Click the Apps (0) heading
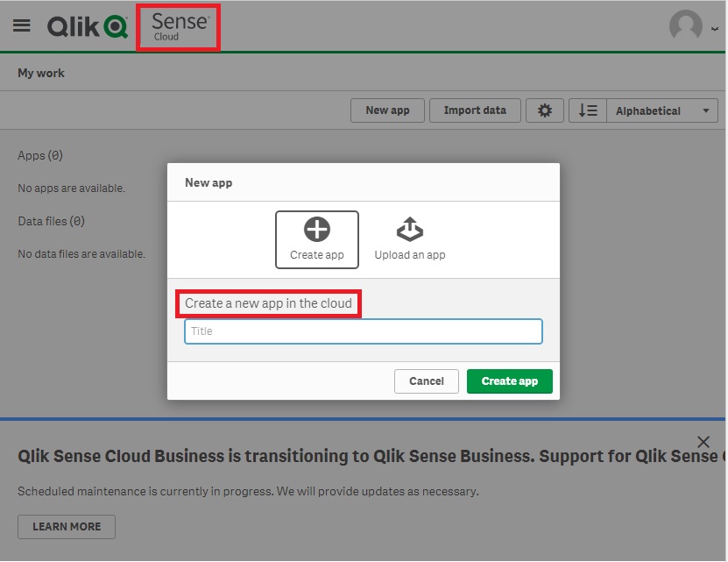This screenshot has height=562, width=728. coord(40,155)
